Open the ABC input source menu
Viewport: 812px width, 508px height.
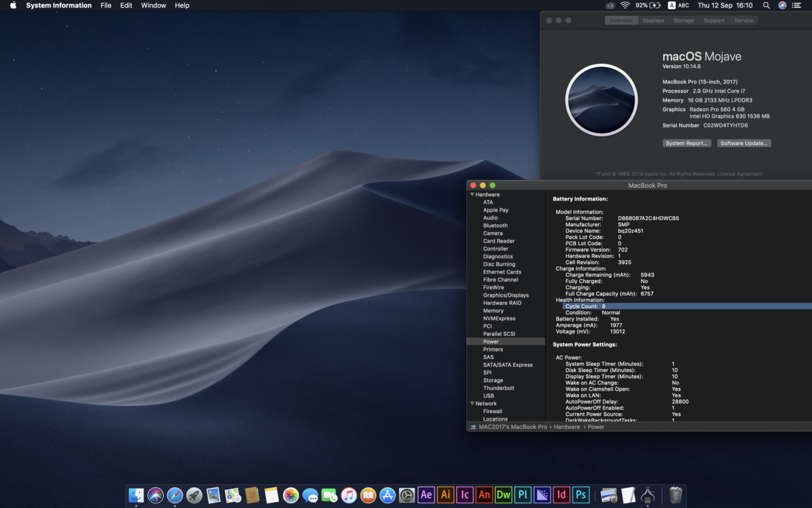coord(678,5)
